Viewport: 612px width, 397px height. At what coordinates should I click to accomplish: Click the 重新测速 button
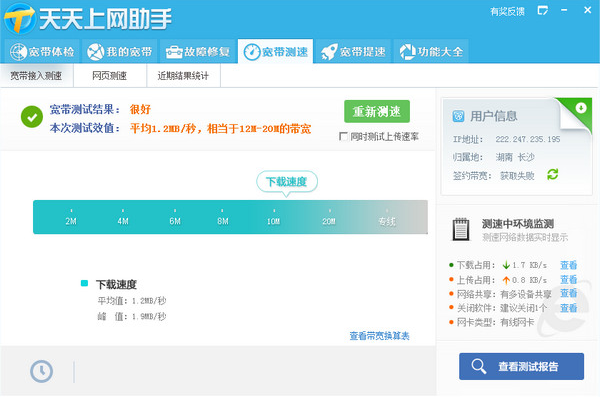(x=377, y=111)
